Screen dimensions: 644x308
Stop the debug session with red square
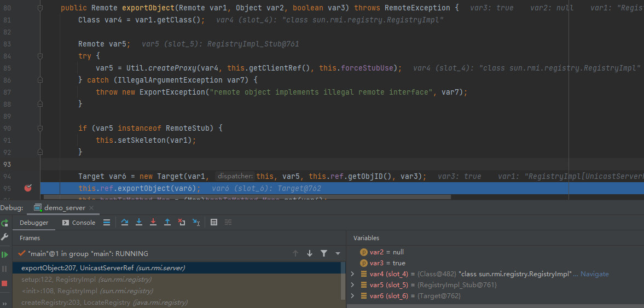[4, 283]
